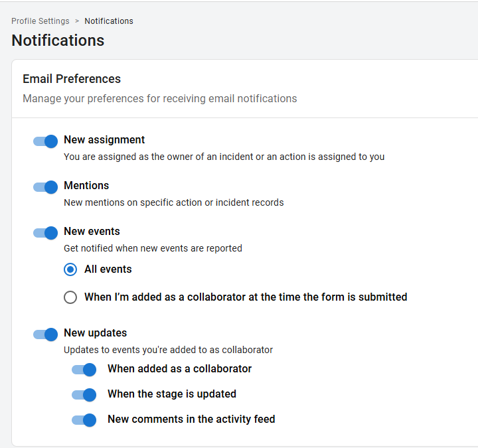Click the 'New comments in the activity feed' label
Screen dimensions: 478x448
pos(191,419)
